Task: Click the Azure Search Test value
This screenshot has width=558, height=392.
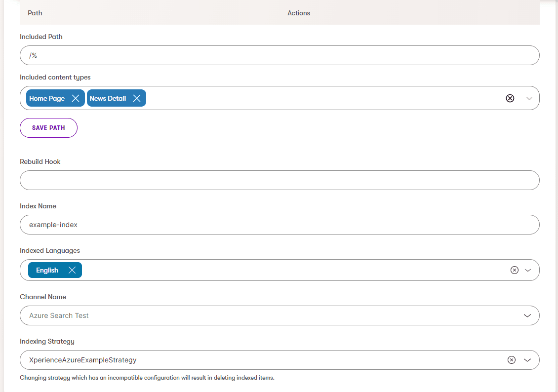Action: 59,315
